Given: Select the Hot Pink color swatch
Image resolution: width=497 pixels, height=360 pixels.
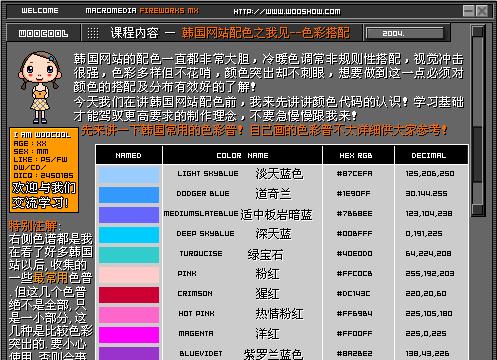Looking at the screenshot, I should 129,315.
